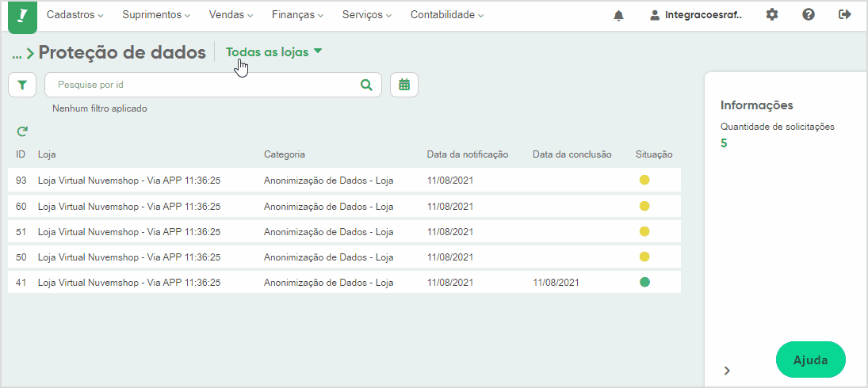Image resolution: width=868 pixels, height=388 pixels.
Task: Click Data da notificação column header
Action: (467, 154)
